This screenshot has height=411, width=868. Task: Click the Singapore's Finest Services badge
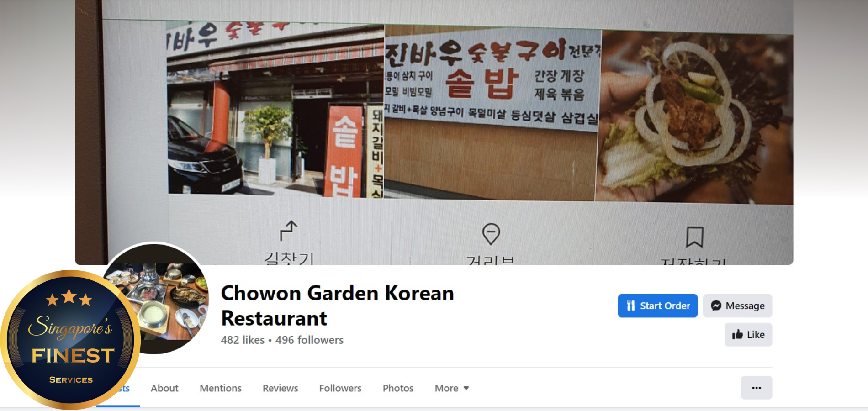point(70,340)
